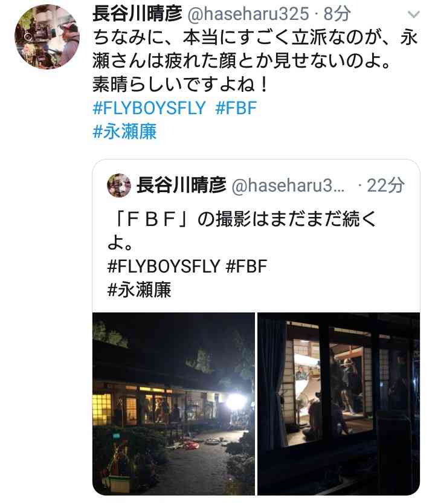View the night house exterior photo
The width and height of the screenshot is (435, 504).
[x=173, y=404]
